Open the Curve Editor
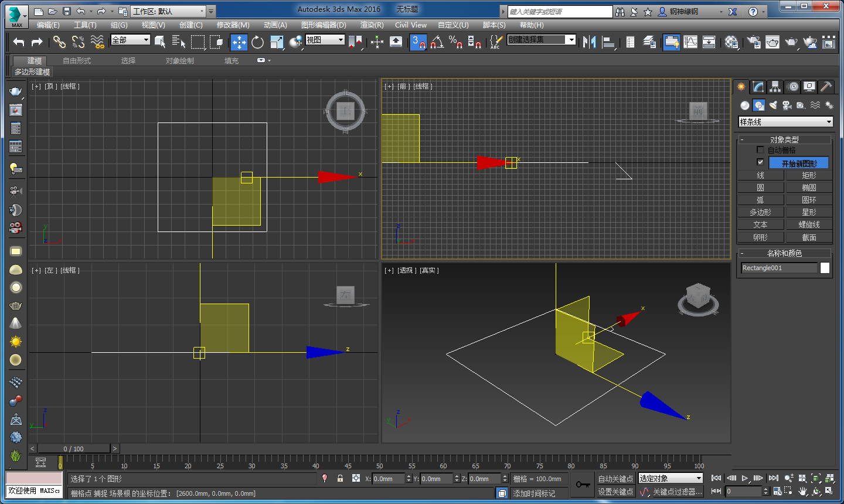This screenshot has height=504, width=844. tap(691, 42)
